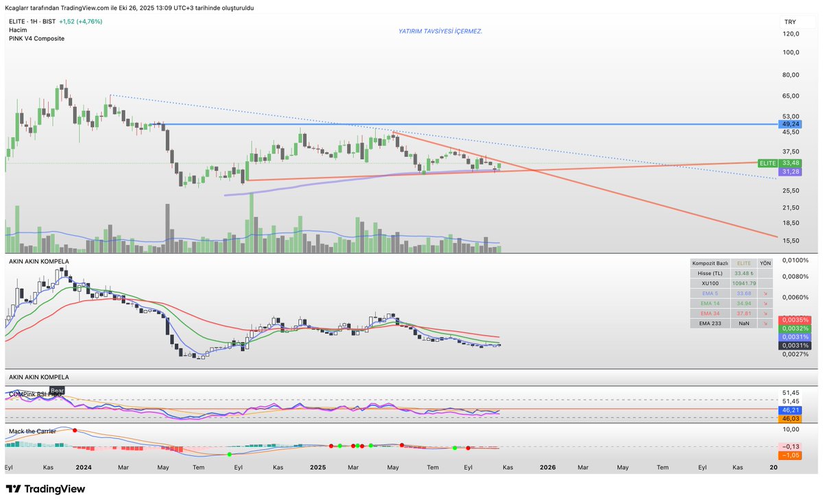Click the 2026 label on the time axis

pos(547,468)
